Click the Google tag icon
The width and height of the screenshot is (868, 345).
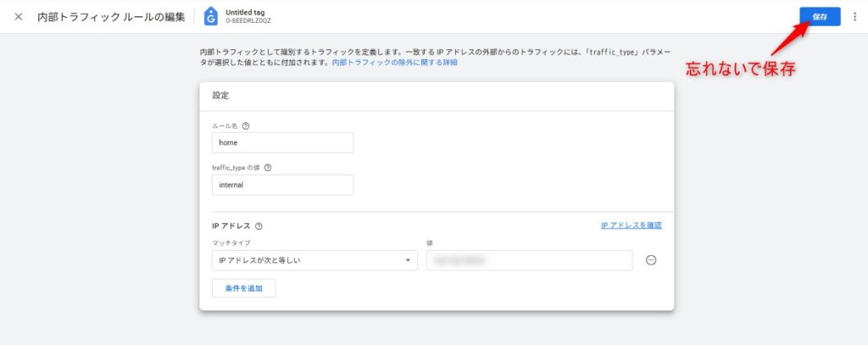211,17
